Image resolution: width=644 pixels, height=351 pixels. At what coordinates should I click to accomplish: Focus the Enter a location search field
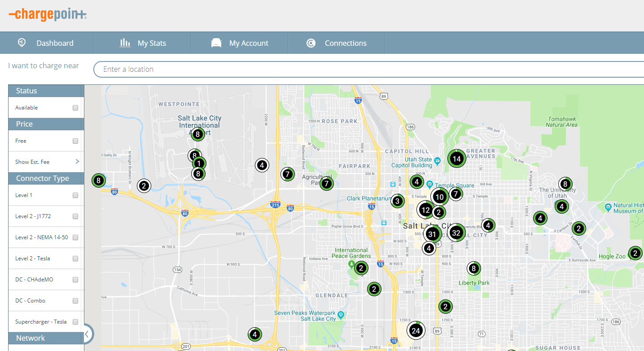point(368,69)
